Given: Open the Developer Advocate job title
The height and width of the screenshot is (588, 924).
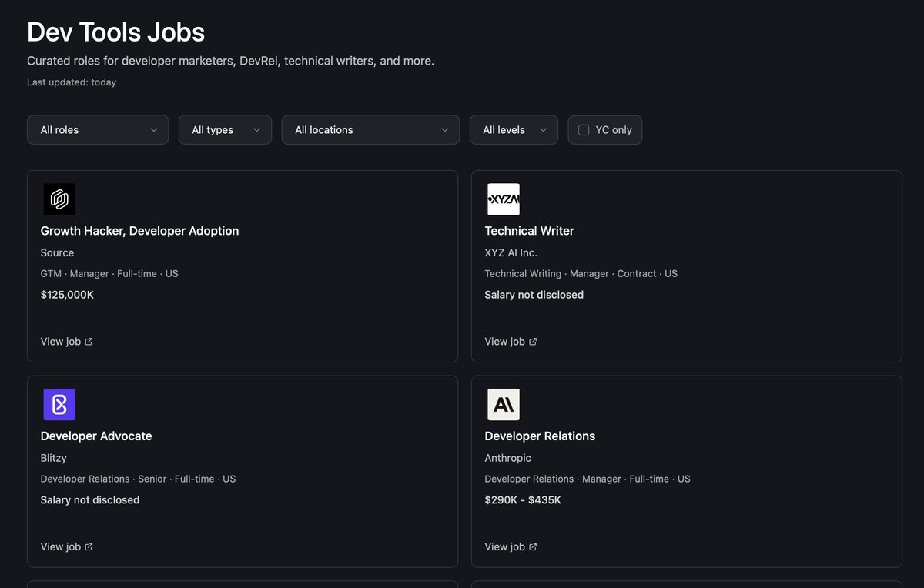Looking at the screenshot, I should point(96,436).
